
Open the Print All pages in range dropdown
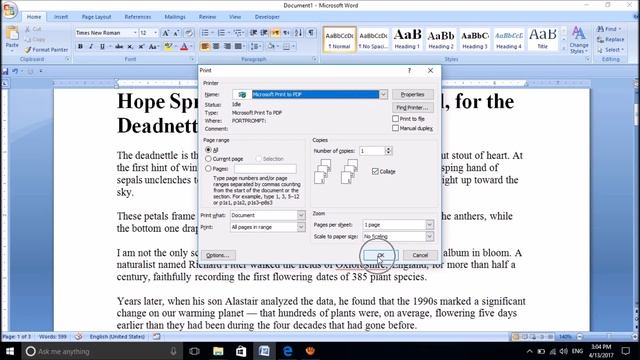[x=301, y=227]
